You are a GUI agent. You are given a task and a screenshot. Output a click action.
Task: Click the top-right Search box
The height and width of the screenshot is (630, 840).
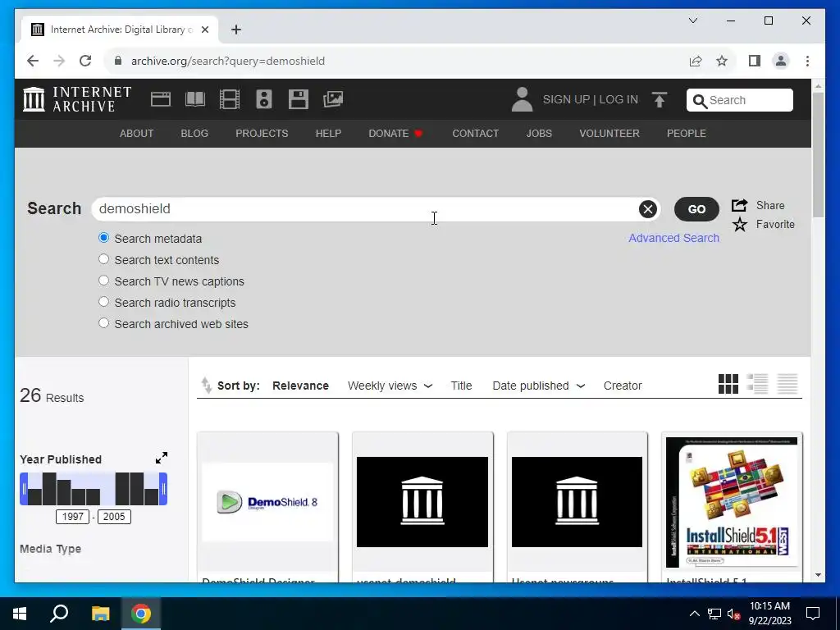pos(740,100)
